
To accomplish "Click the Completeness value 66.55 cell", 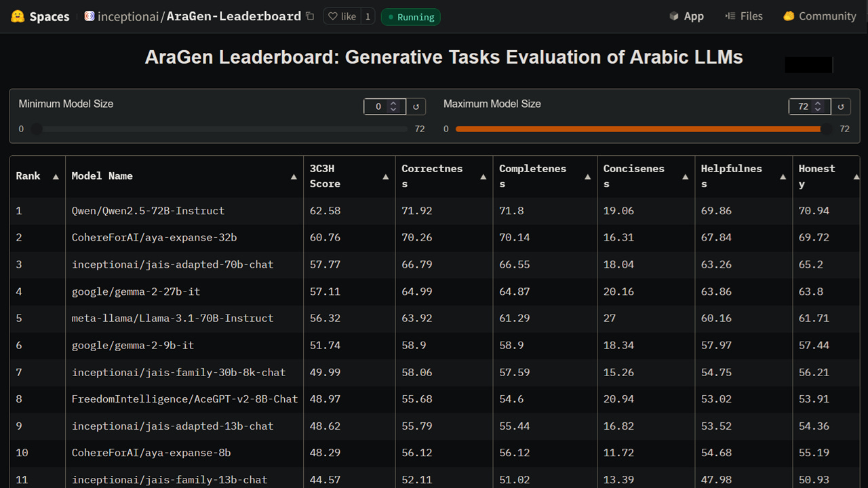I will (x=545, y=264).
